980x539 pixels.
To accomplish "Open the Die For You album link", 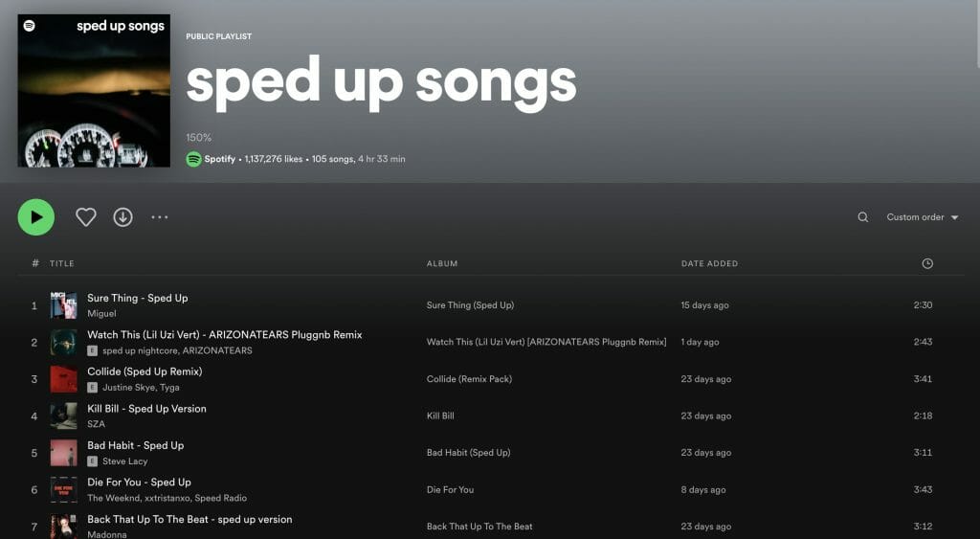I will (450, 489).
